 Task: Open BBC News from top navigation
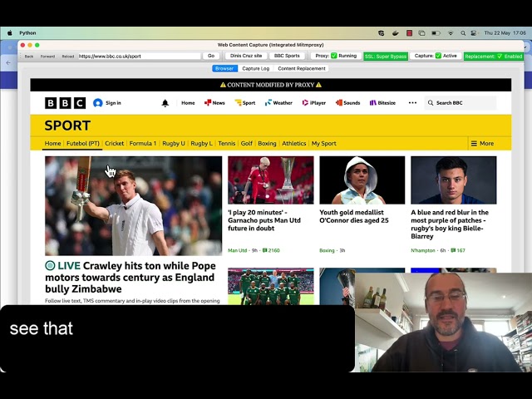214,103
